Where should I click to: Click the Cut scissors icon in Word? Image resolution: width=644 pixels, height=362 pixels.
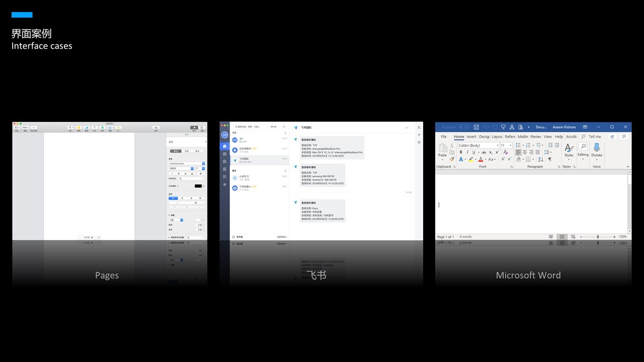click(x=452, y=145)
